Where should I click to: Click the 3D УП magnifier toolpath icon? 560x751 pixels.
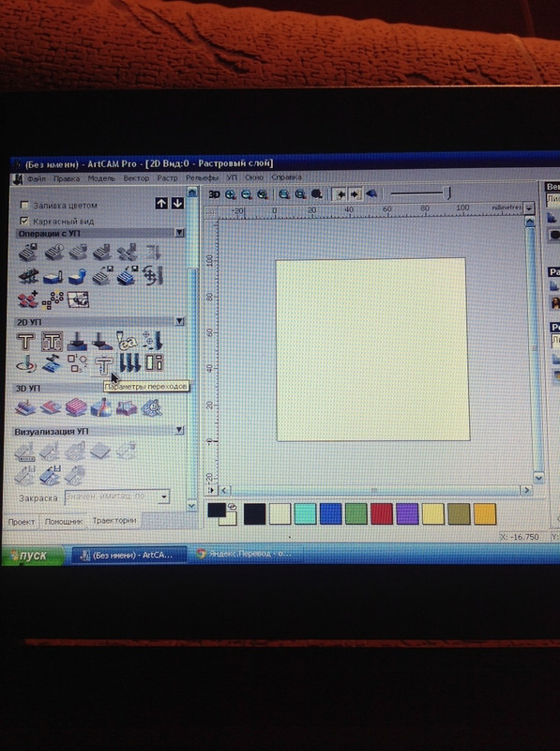[152, 408]
